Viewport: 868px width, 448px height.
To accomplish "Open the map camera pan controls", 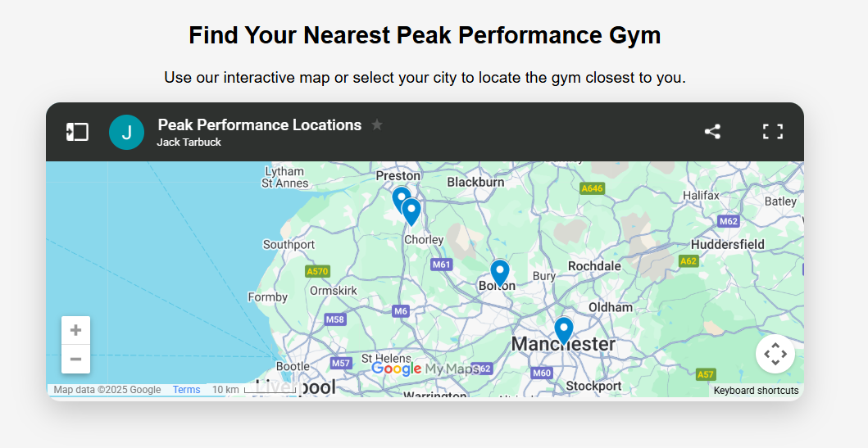I will (775, 354).
